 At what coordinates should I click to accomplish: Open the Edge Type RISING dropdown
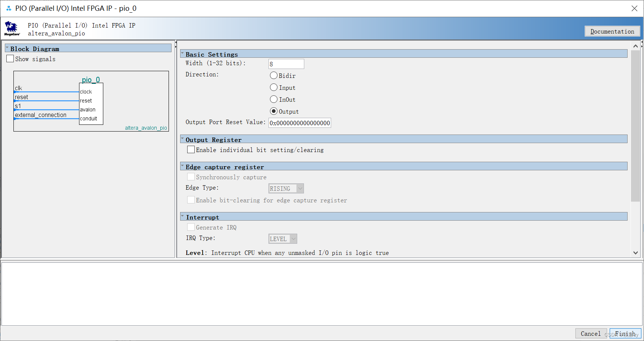(x=286, y=189)
